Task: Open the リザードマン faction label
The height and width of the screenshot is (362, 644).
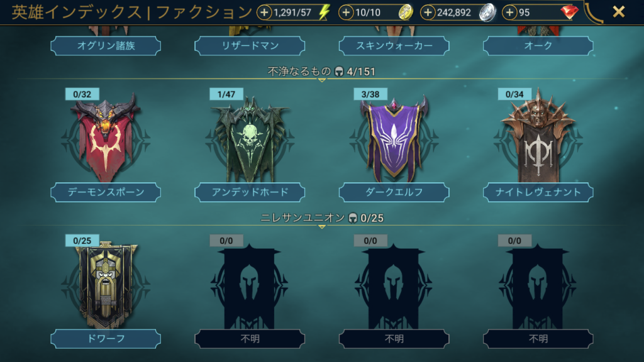Action: click(x=250, y=45)
